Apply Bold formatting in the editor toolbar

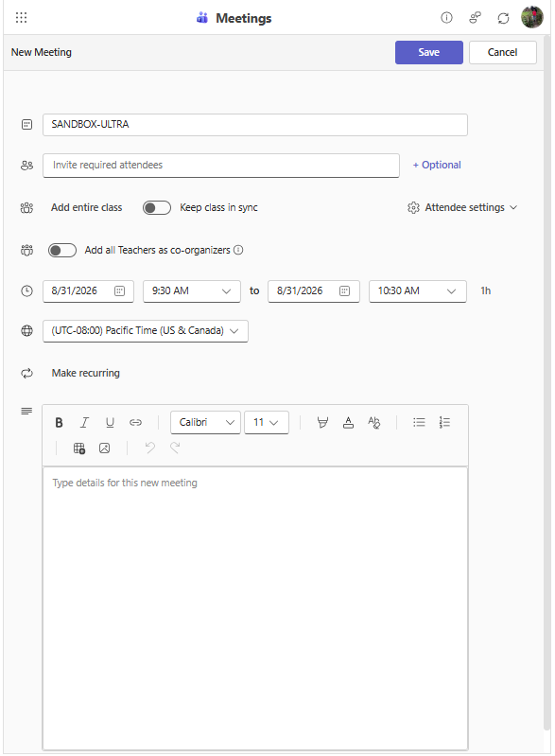[x=59, y=422]
